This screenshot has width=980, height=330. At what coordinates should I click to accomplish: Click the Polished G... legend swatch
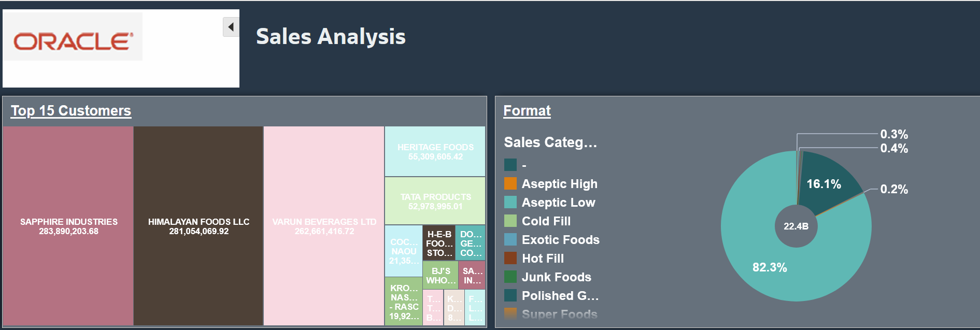[x=510, y=295]
